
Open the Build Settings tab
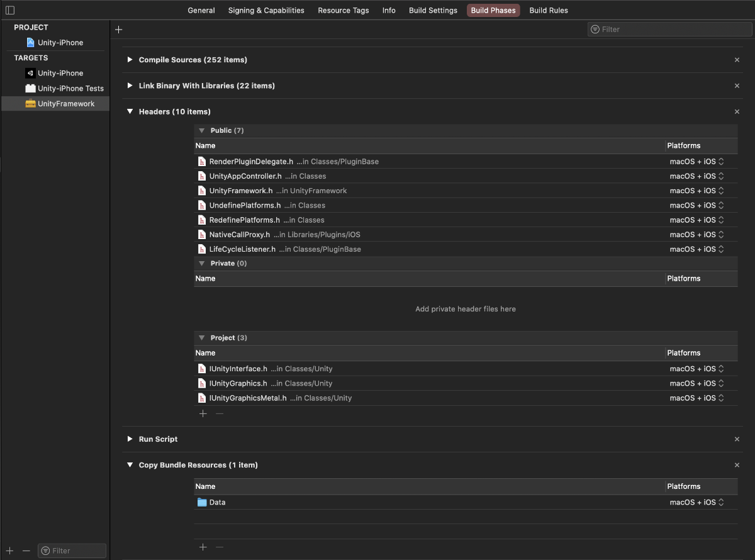(x=433, y=10)
